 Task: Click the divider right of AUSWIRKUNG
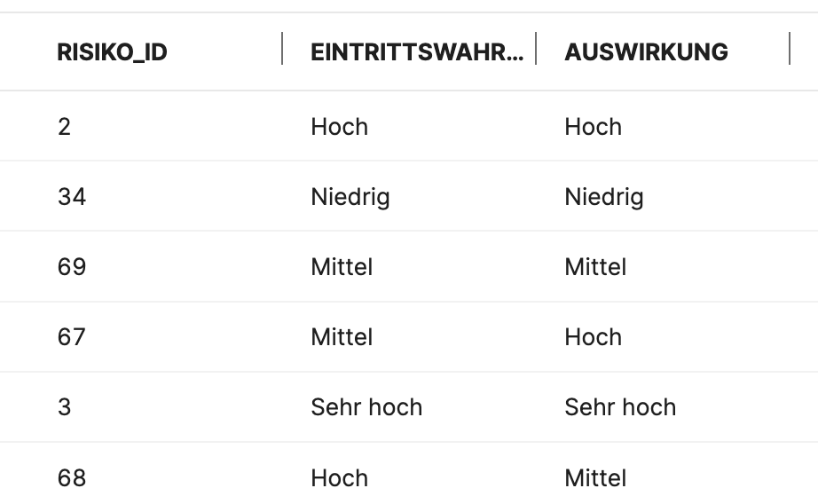tap(789, 49)
